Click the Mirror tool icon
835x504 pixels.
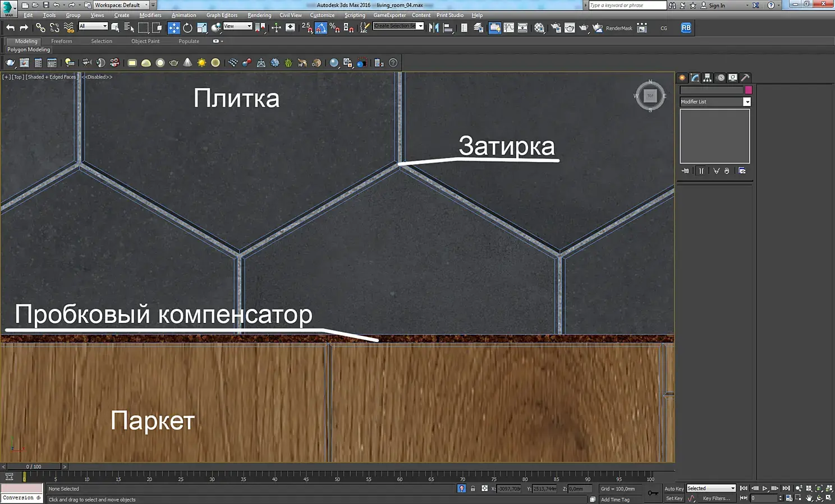pos(434,27)
